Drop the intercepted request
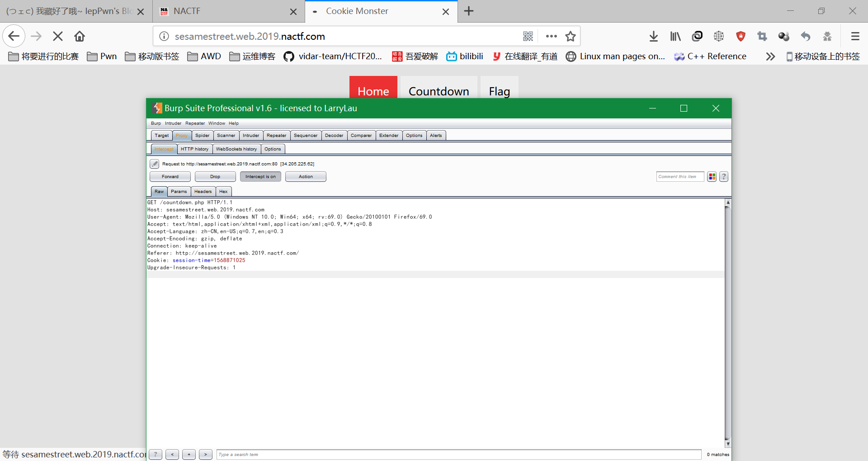 [215, 177]
